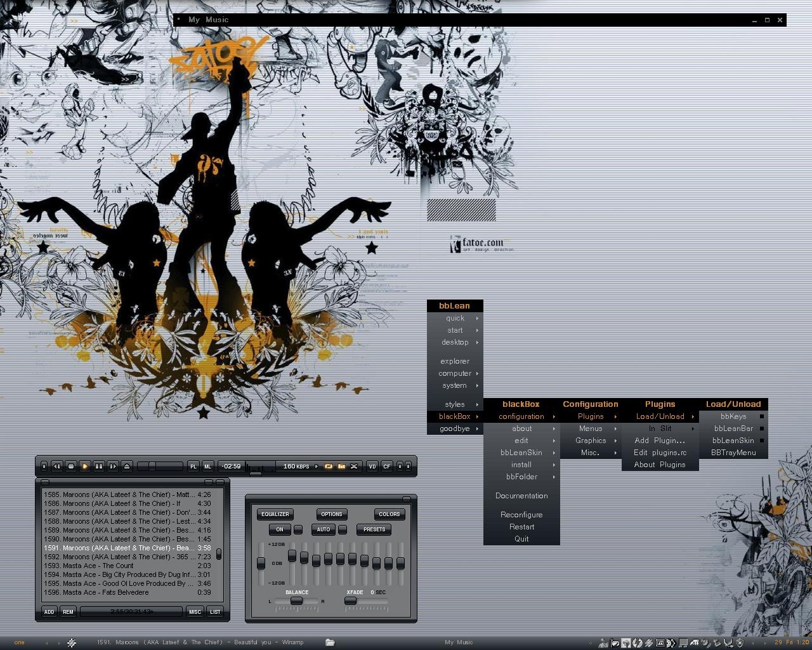Click the equalizer preamp slider
Image resolution: width=812 pixels, height=650 pixels.
[261, 564]
